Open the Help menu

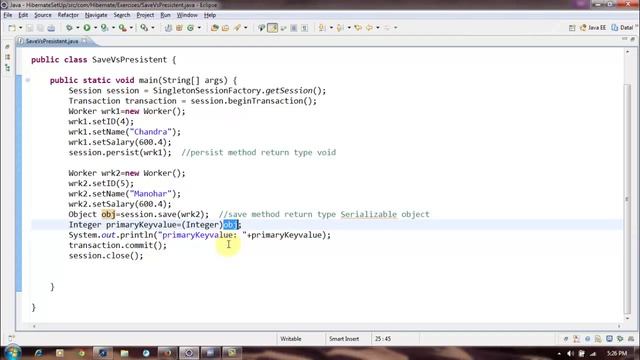(x=210, y=15)
